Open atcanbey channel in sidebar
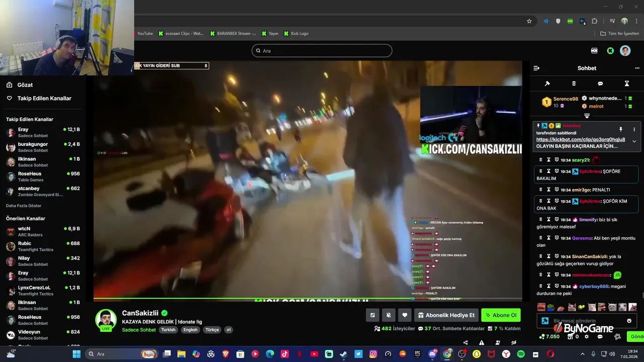The width and height of the screenshot is (644, 362). tap(43, 191)
